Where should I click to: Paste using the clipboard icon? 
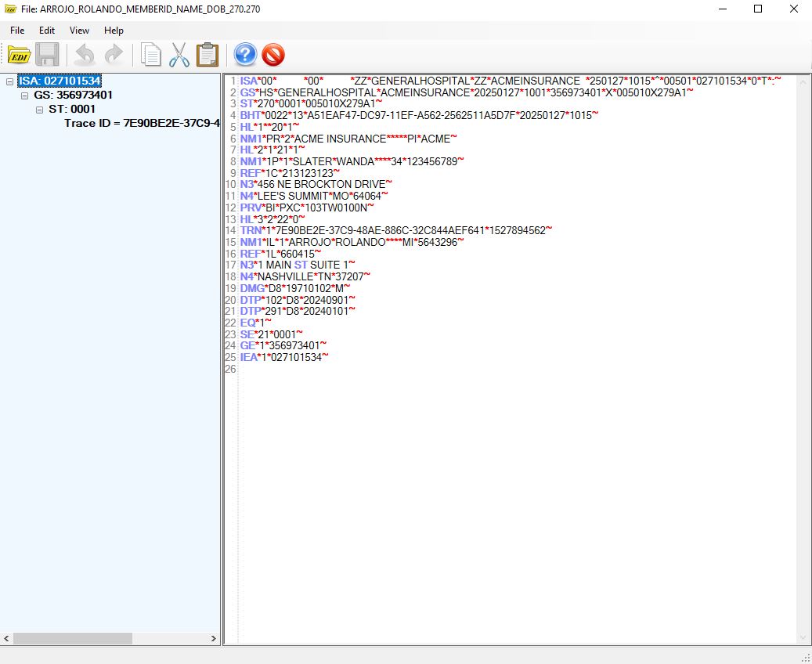208,54
